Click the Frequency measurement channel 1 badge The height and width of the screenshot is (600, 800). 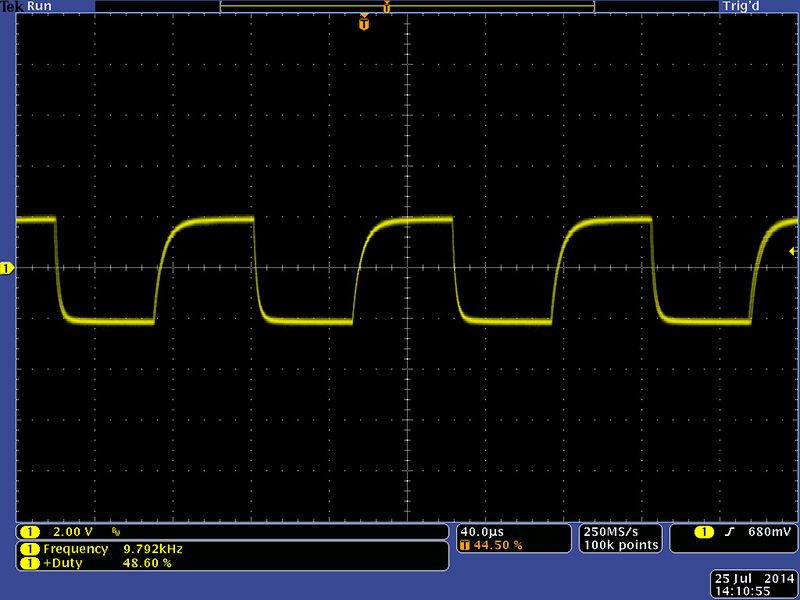pyautogui.click(x=30, y=549)
